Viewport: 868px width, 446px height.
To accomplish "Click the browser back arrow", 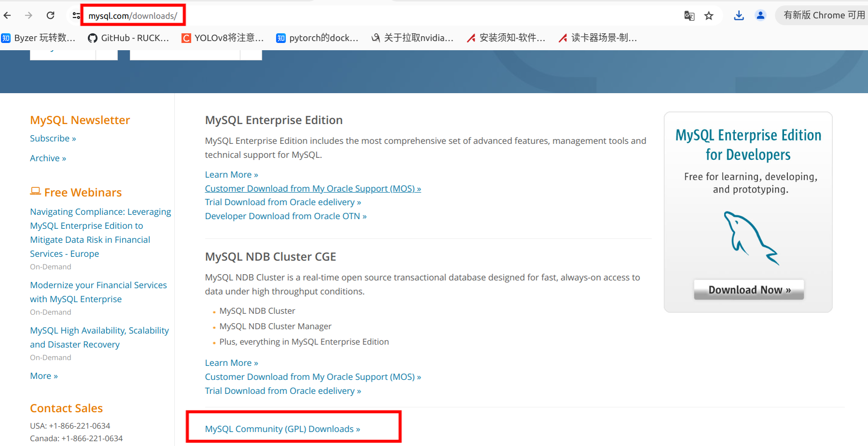I will pos(7,15).
